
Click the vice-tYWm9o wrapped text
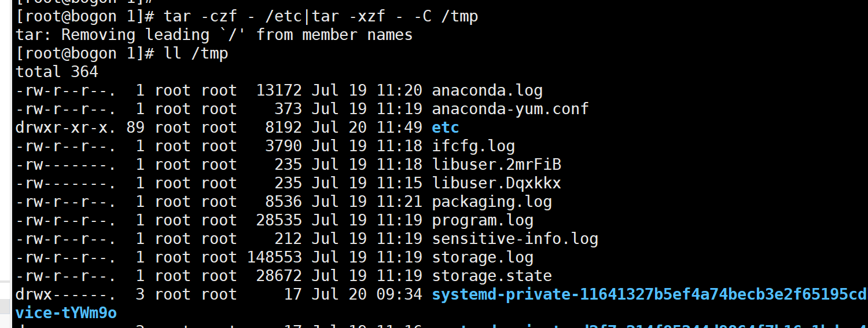66,313
